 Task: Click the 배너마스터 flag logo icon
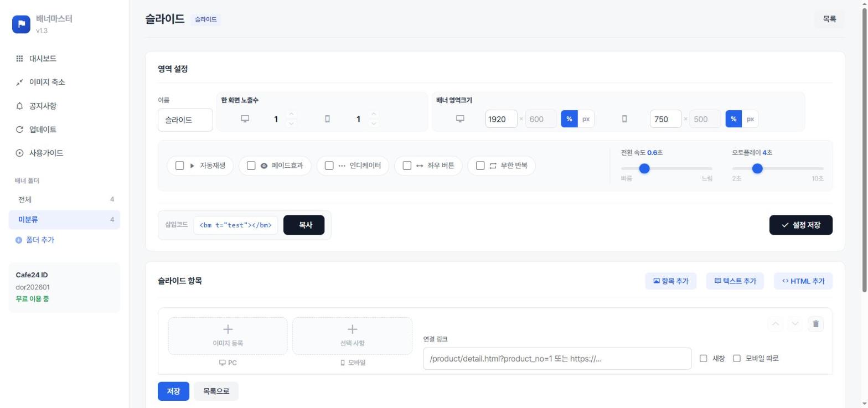(x=21, y=24)
